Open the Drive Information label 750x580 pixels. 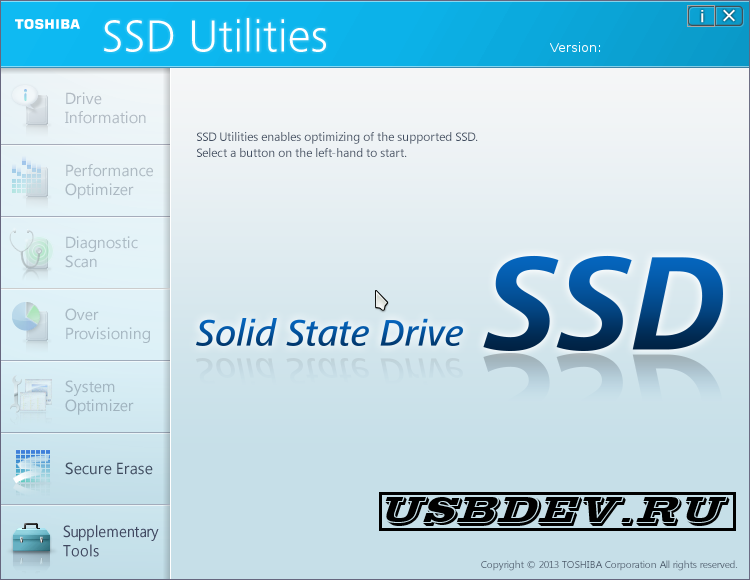105,108
